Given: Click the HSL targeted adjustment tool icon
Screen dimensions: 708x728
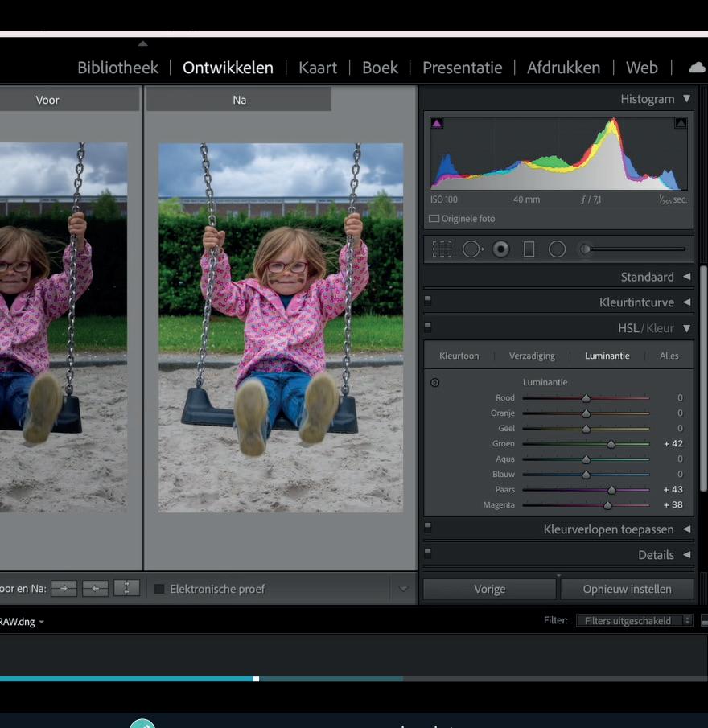Looking at the screenshot, I should point(435,383).
